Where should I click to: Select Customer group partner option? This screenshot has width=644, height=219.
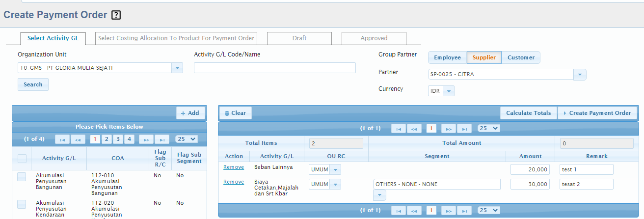(521, 57)
